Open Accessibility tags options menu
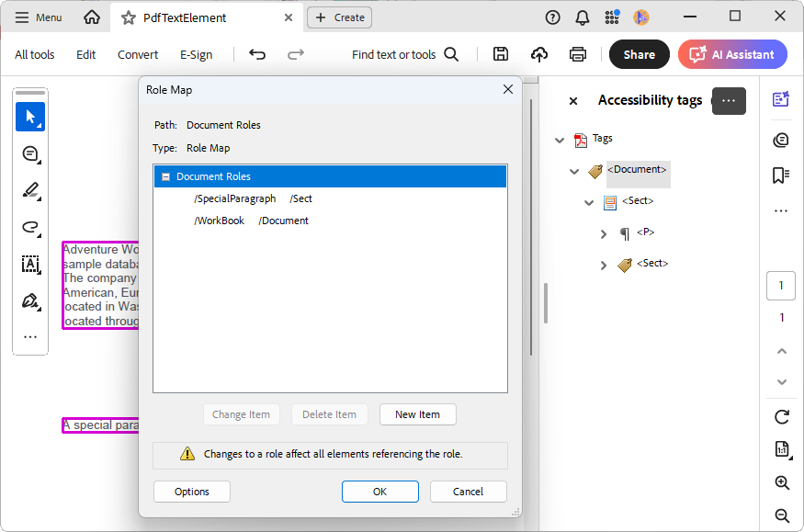This screenshot has width=804, height=532. point(729,100)
